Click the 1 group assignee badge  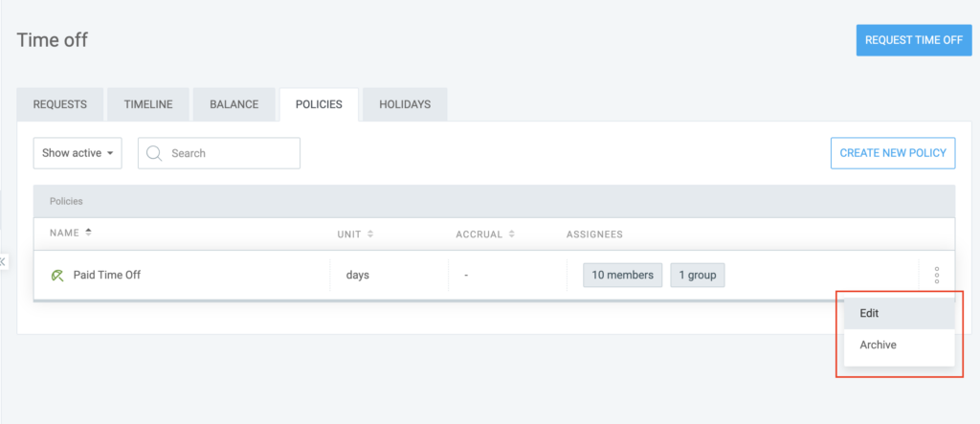pos(697,276)
